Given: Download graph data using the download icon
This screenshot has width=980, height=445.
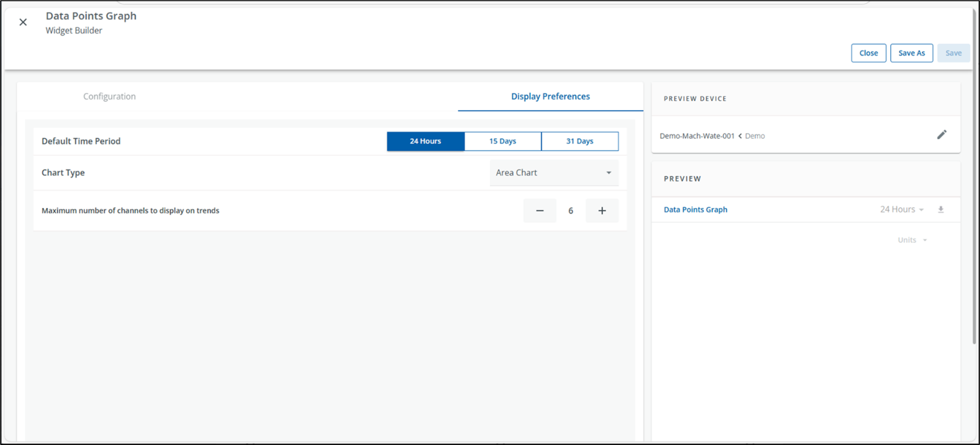Looking at the screenshot, I should 941,209.
